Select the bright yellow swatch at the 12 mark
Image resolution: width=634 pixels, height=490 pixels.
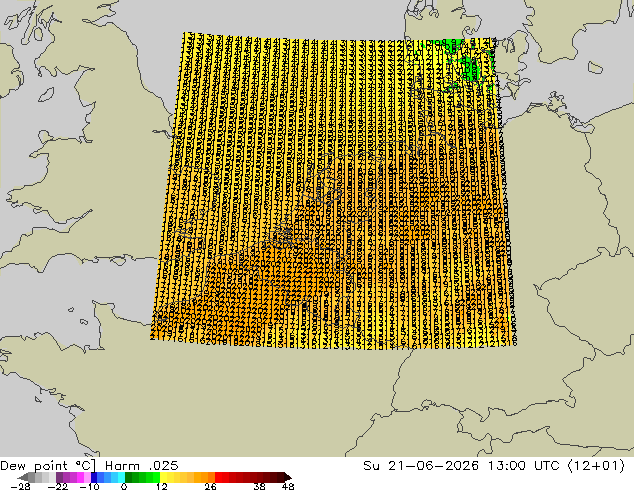pyautogui.click(x=163, y=477)
